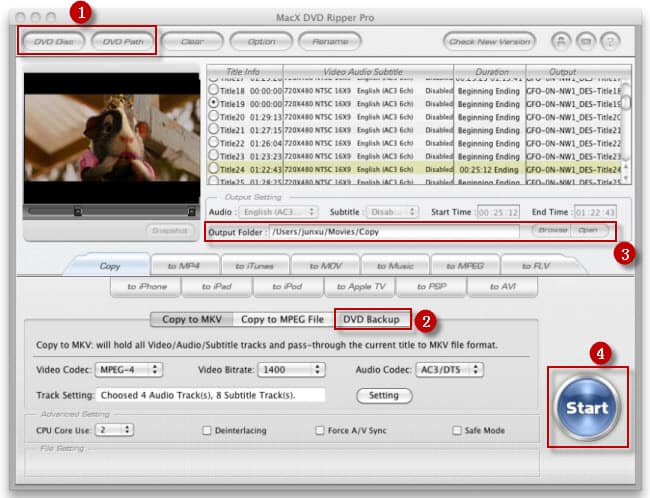650x498 pixels.
Task: Switch to the to MOV tab
Action: point(325,266)
